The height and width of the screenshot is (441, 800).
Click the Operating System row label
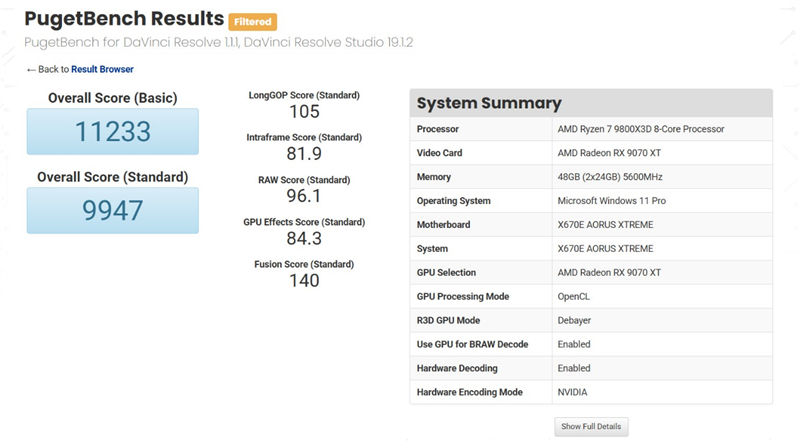coord(454,201)
